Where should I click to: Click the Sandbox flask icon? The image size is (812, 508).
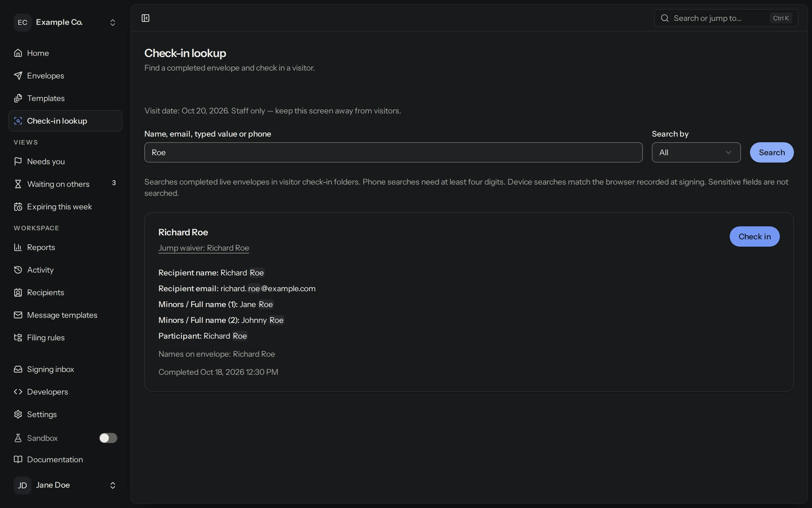[x=18, y=438]
